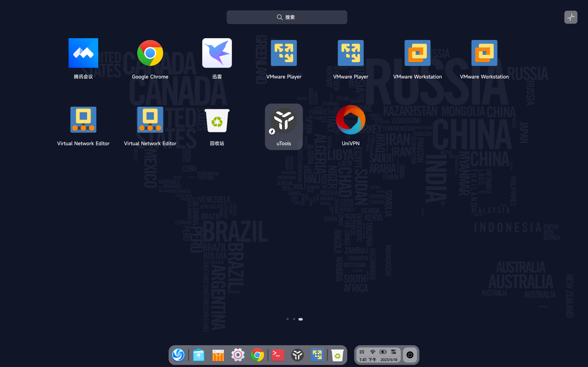The width and height of the screenshot is (588, 367).
Task: Open Google Chrome in the launcher grid
Action: [150, 53]
